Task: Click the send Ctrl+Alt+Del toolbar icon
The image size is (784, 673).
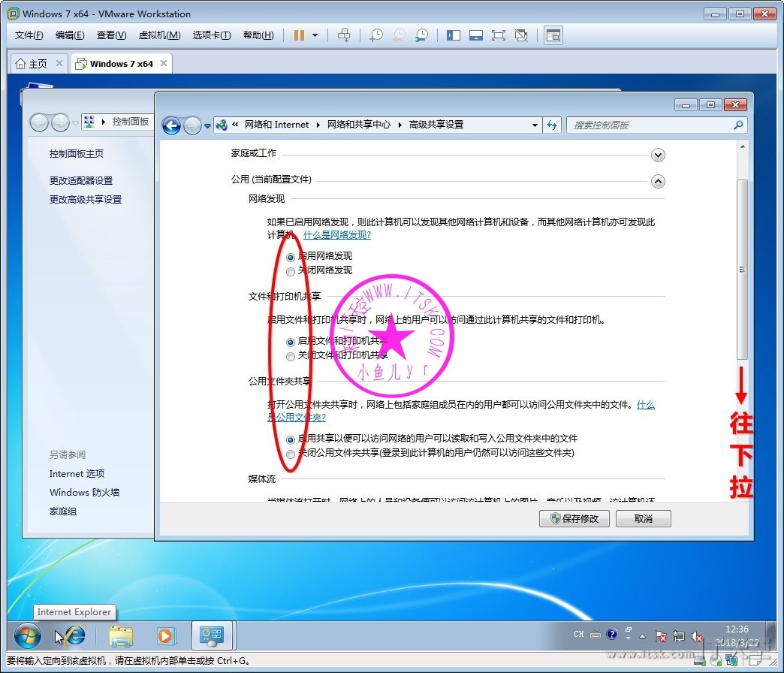Action: 344,35
